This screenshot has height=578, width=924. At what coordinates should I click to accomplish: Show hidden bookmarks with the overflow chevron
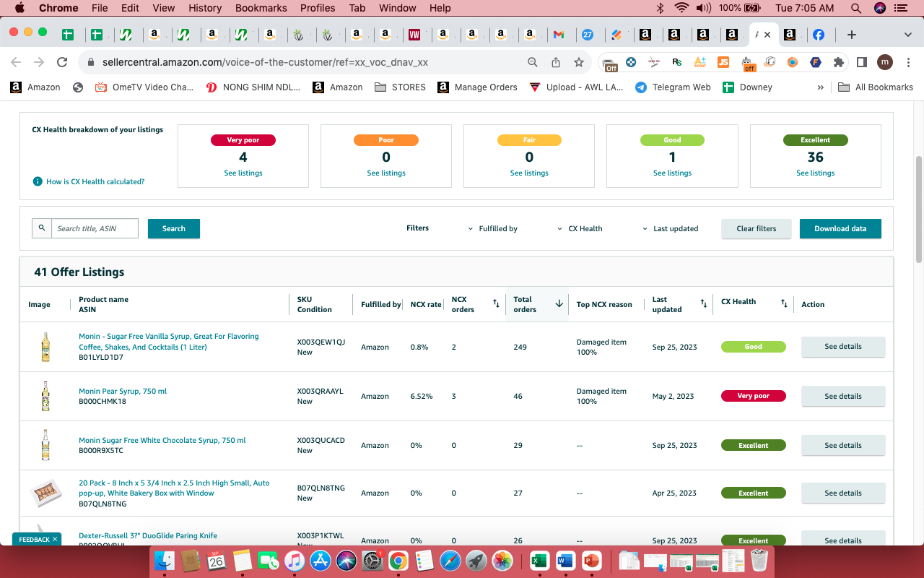(820, 87)
